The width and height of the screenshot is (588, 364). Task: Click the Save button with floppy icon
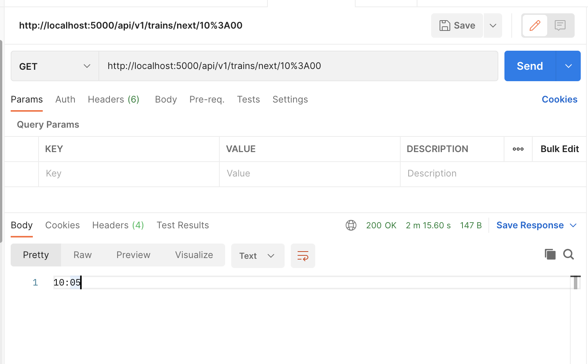[x=457, y=26]
